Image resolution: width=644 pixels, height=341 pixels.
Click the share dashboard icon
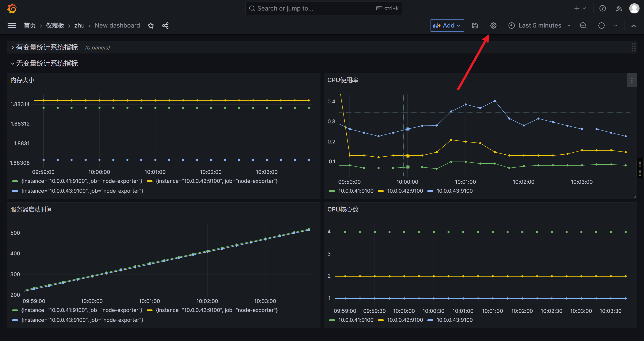(165, 26)
